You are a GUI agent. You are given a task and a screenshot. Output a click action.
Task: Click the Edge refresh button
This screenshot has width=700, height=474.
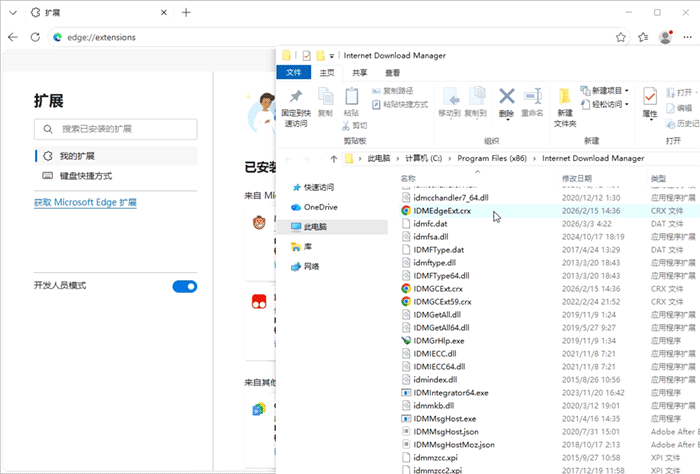(35, 37)
